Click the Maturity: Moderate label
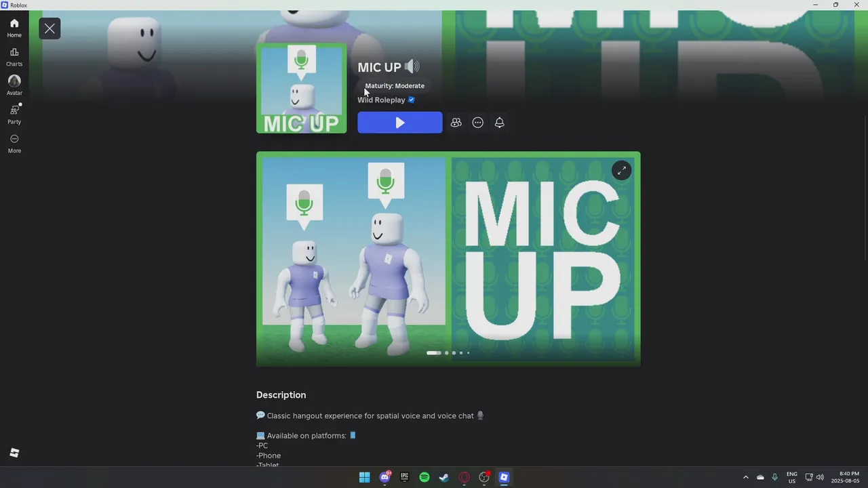The height and width of the screenshot is (488, 868). 395,85
